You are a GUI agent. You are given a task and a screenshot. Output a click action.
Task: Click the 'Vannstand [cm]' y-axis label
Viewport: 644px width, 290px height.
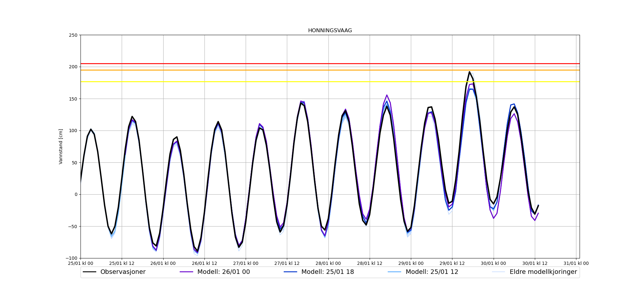(61, 147)
